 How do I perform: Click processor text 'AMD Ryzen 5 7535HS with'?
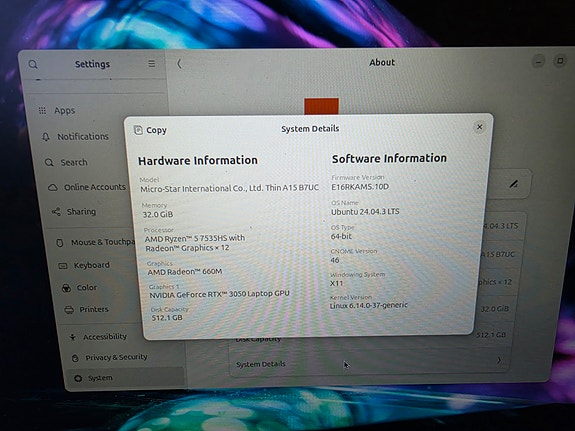pyautogui.click(x=195, y=238)
